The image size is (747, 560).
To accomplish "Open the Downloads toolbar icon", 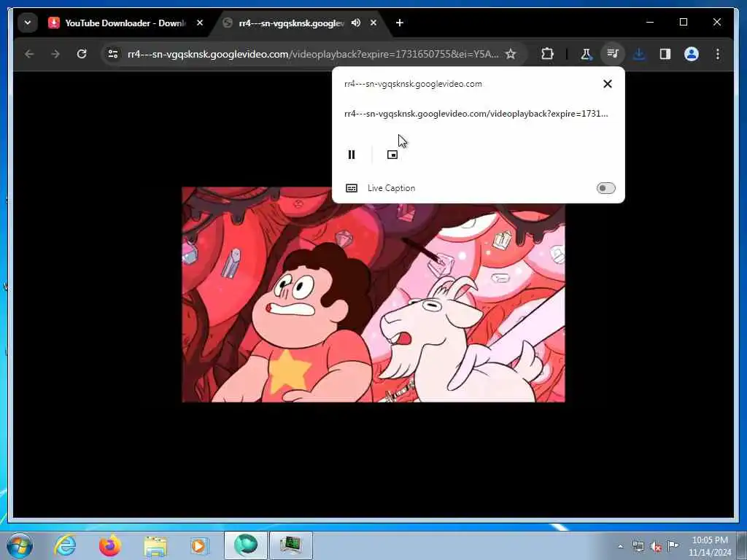I will tap(639, 54).
